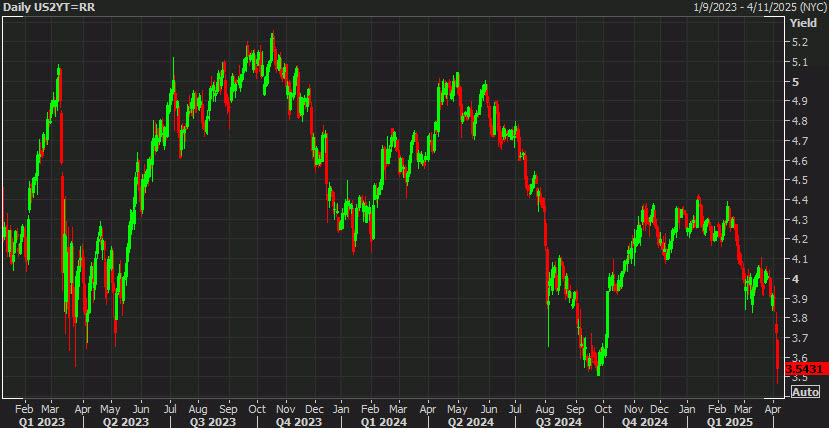The image size is (829, 428).
Task: Select the 5.2 yield axis label
Action: [x=798, y=42]
